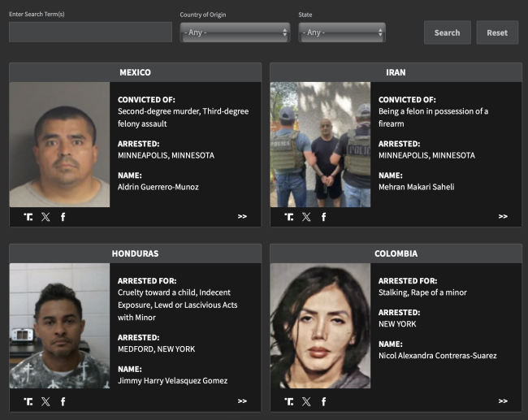The image size is (528, 420).
Task: Share the Honduras card on Truth Social
Action: point(28,401)
